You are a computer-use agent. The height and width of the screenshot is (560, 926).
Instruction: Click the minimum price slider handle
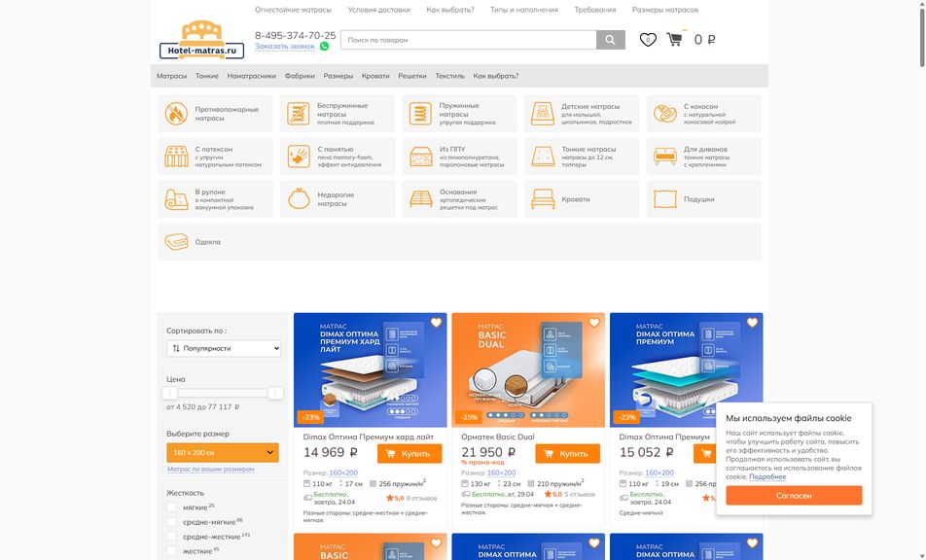click(x=170, y=393)
